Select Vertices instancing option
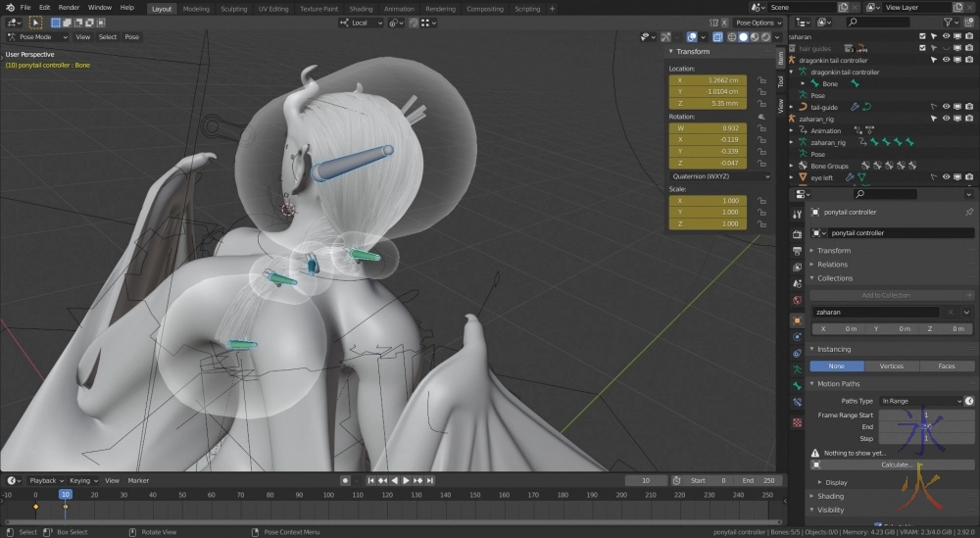 point(892,367)
